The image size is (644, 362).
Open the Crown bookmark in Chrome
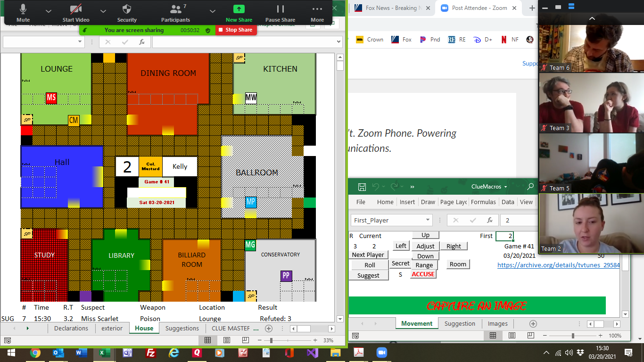370,40
